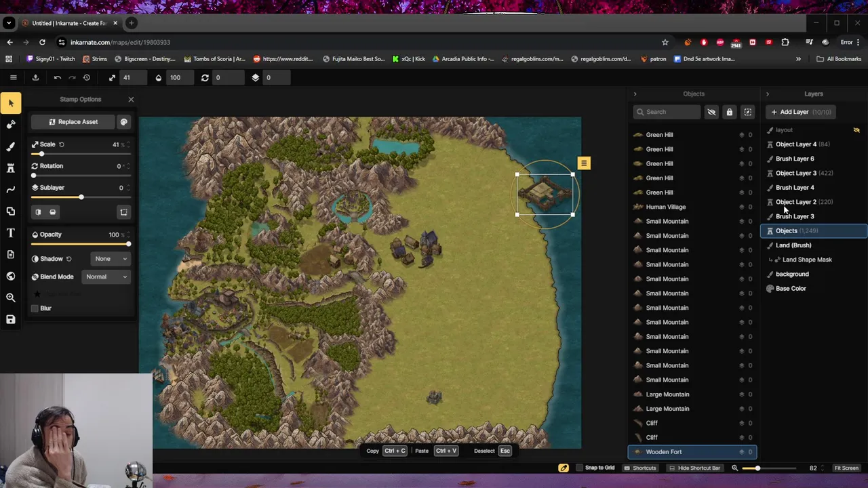Collapse the Layers panel arrow
Image resolution: width=868 pixels, height=488 pixels.
click(x=768, y=94)
